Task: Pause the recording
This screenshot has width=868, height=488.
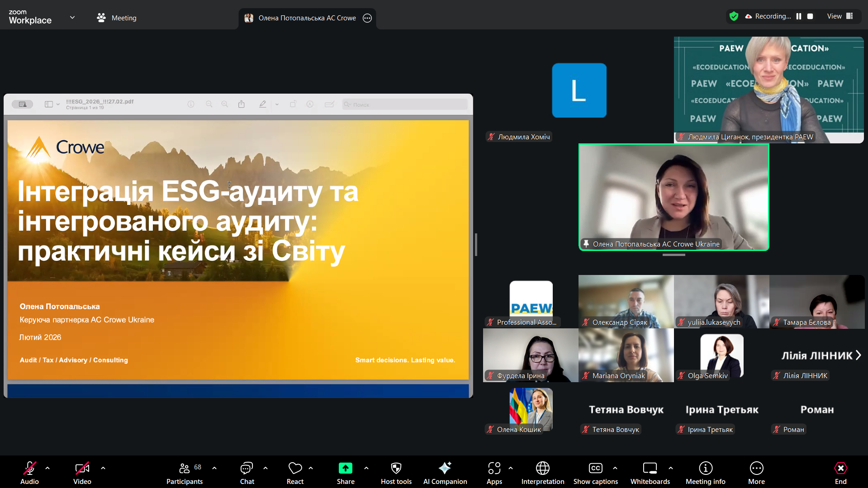Action: (799, 16)
